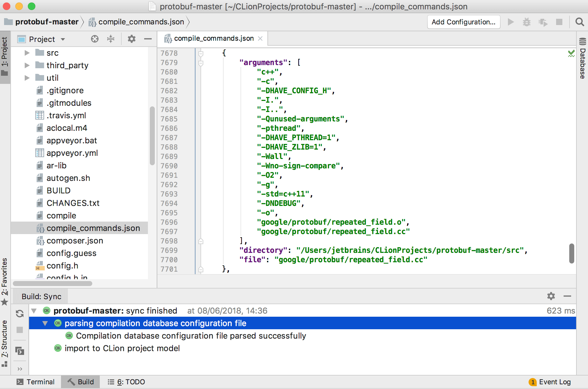This screenshot has width=588, height=389.
Task: Click the Run configuration play icon
Action: coord(511,22)
